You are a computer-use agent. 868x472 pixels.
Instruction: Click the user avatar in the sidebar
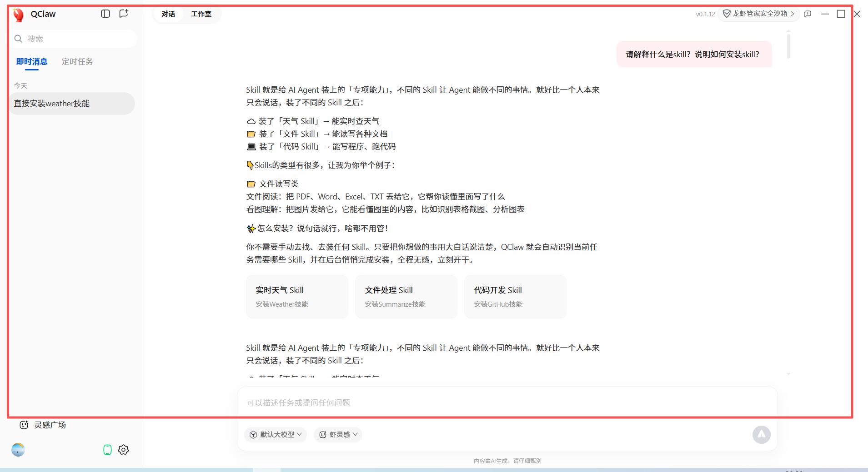click(x=18, y=450)
